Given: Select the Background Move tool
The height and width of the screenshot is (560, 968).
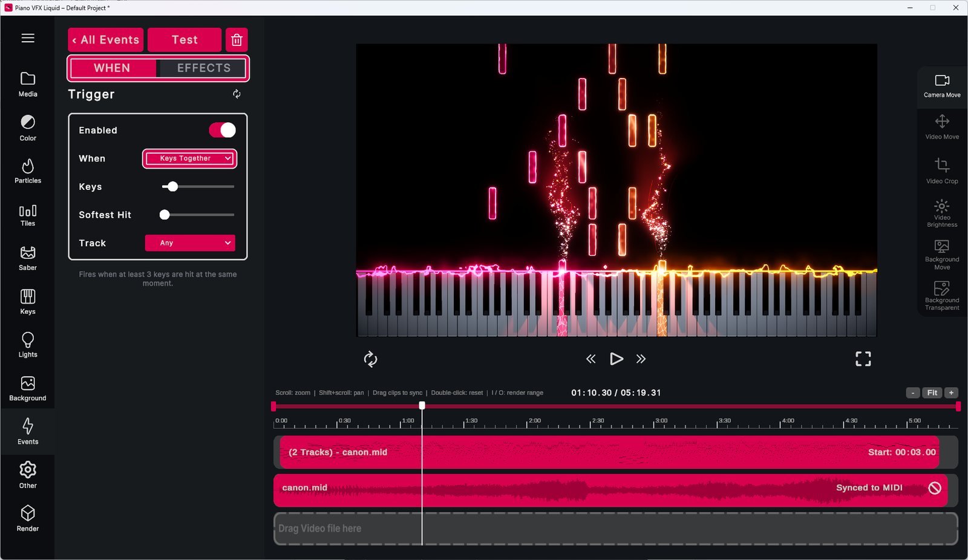Looking at the screenshot, I should tap(942, 255).
